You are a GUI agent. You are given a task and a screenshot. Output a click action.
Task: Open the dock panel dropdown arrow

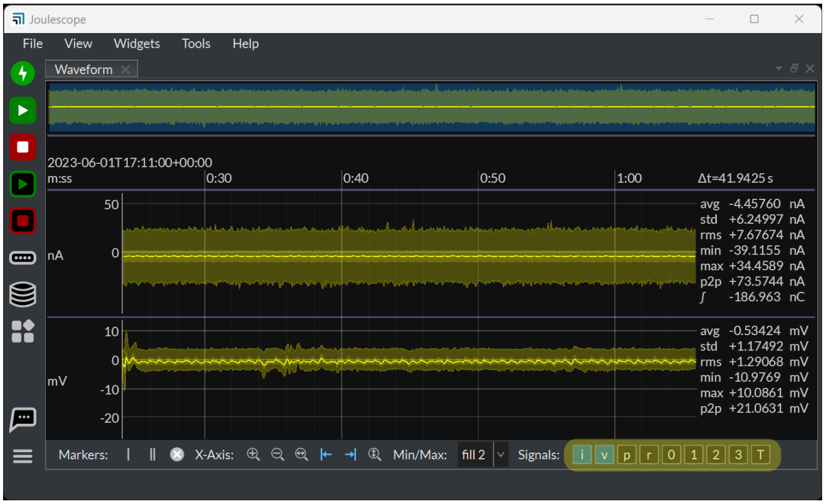pyautogui.click(x=779, y=69)
